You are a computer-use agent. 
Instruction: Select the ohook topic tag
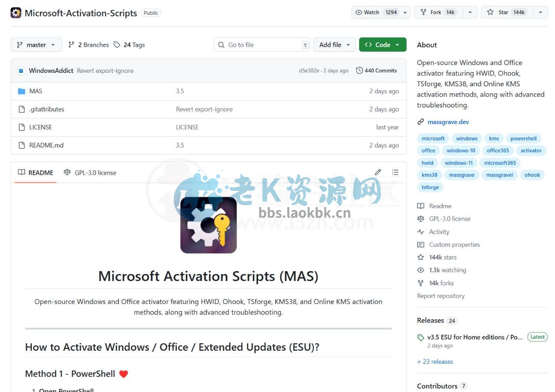[x=532, y=175]
